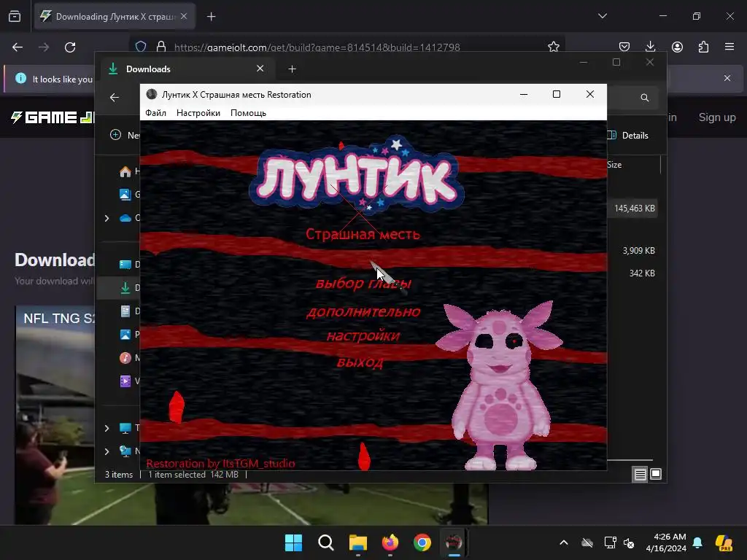Go forward in Firefox browser

tap(44, 47)
